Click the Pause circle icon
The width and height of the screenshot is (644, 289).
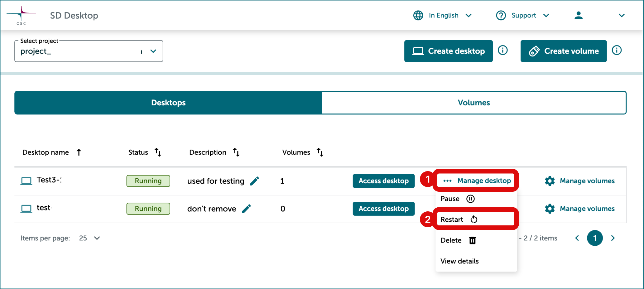470,199
